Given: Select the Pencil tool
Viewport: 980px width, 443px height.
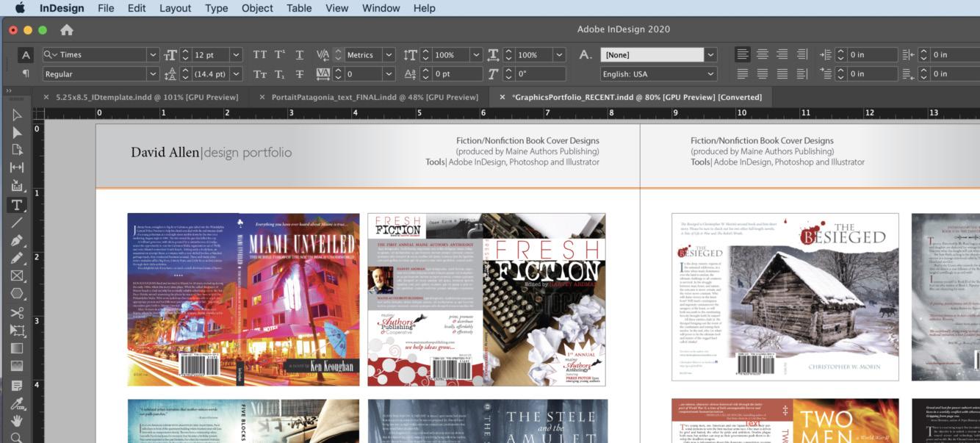Looking at the screenshot, I should coord(16,258).
